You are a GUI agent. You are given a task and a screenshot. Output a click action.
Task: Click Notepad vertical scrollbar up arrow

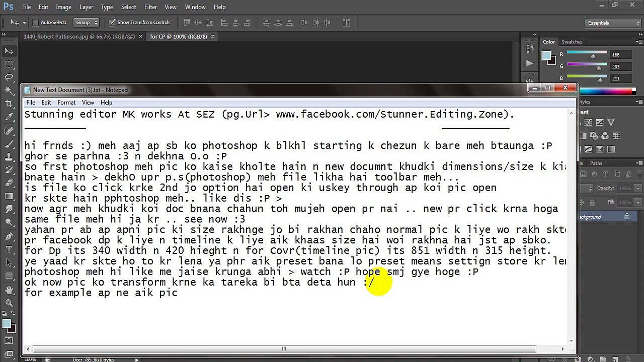point(572,114)
